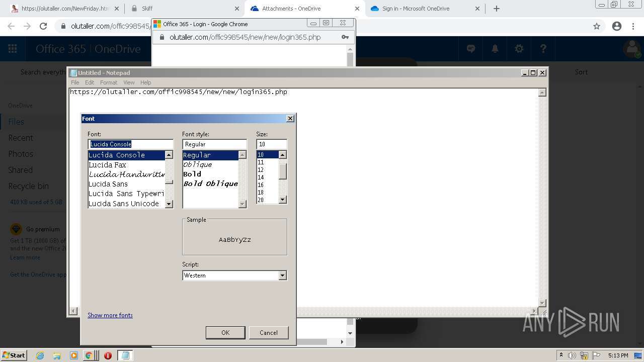644x362 pixels.
Task: Open the OneDrive notifications bell
Action: click(495, 49)
